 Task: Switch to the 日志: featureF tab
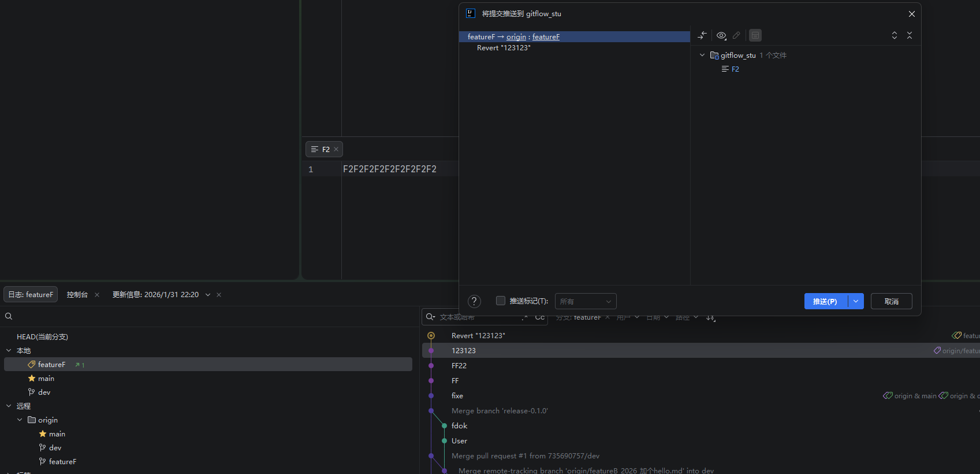[31, 294]
